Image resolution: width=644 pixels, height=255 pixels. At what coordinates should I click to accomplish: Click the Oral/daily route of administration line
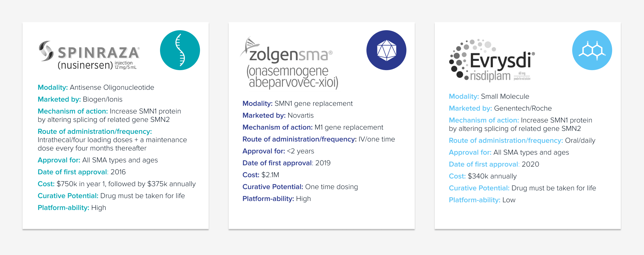pyautogui.click(x=522, y=141)
